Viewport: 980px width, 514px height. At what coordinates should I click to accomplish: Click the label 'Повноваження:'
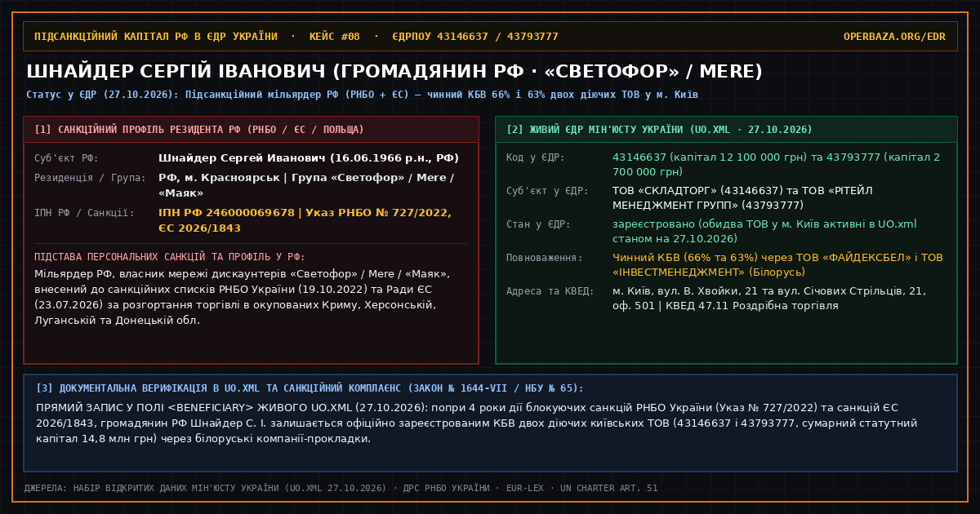(x=545, y=258)
